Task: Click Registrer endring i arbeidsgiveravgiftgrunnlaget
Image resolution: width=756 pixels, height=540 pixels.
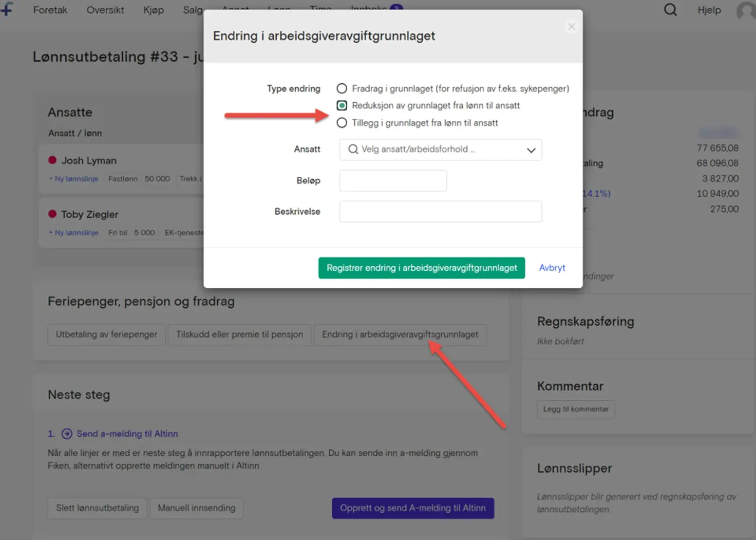Action: coord(421,268)
